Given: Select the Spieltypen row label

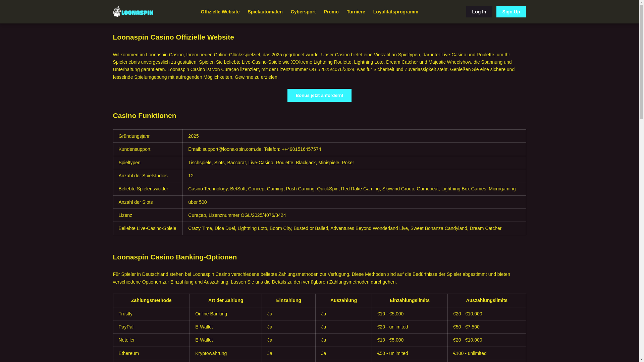Looking at the screenshot, I should coord(148,163).
